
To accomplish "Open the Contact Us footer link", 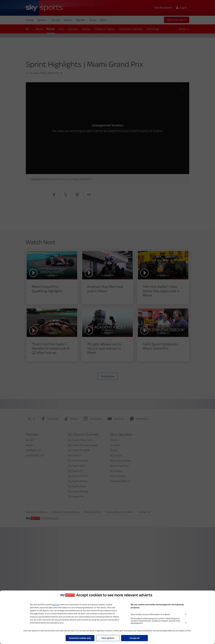I will pyautogui.click(x=144, y=512).
